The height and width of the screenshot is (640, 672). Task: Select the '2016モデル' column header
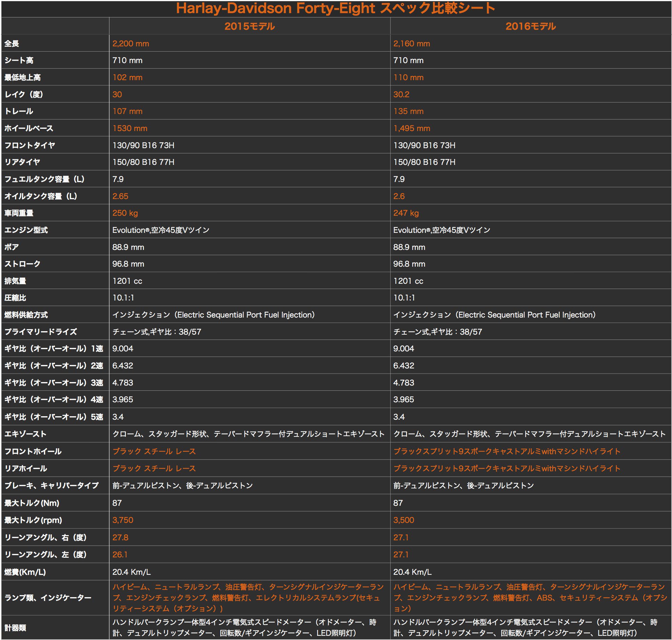530,26
